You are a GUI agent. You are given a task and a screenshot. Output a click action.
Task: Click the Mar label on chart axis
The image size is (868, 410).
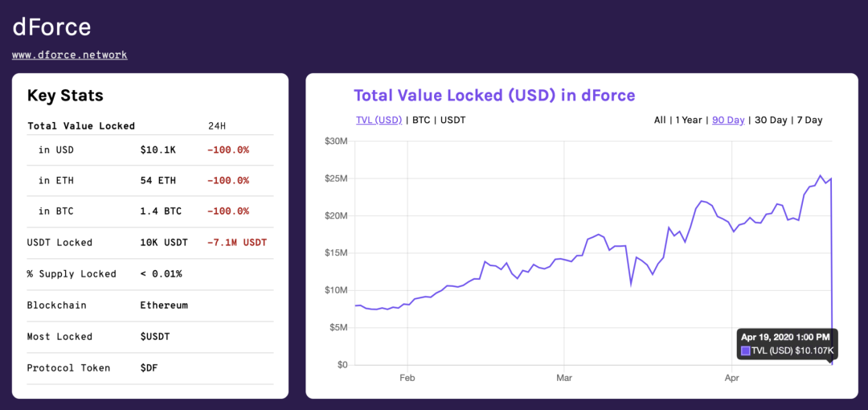(x=564, y=377)
